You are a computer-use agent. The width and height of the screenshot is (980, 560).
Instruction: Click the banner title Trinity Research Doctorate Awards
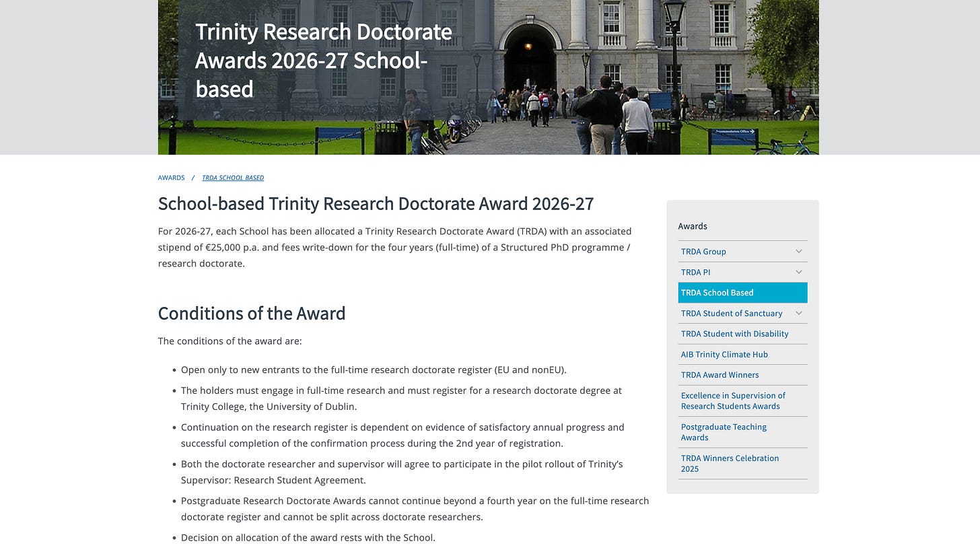tap(323, 61)
